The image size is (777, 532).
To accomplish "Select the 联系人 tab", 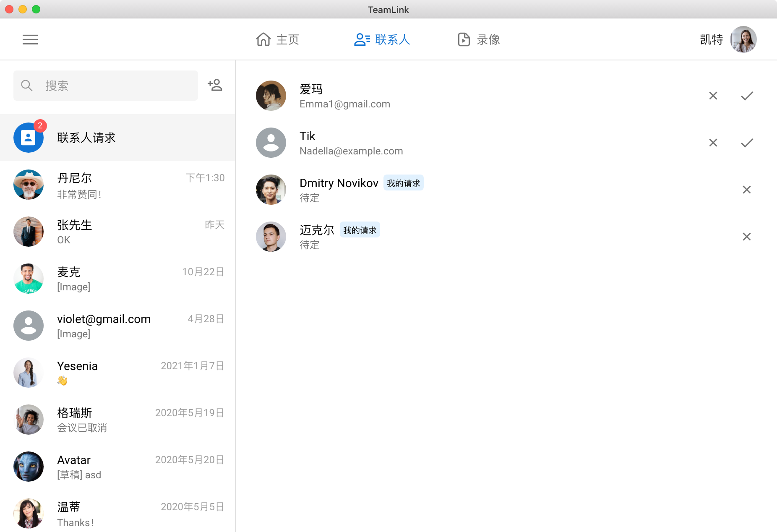I will pos(382,40).
